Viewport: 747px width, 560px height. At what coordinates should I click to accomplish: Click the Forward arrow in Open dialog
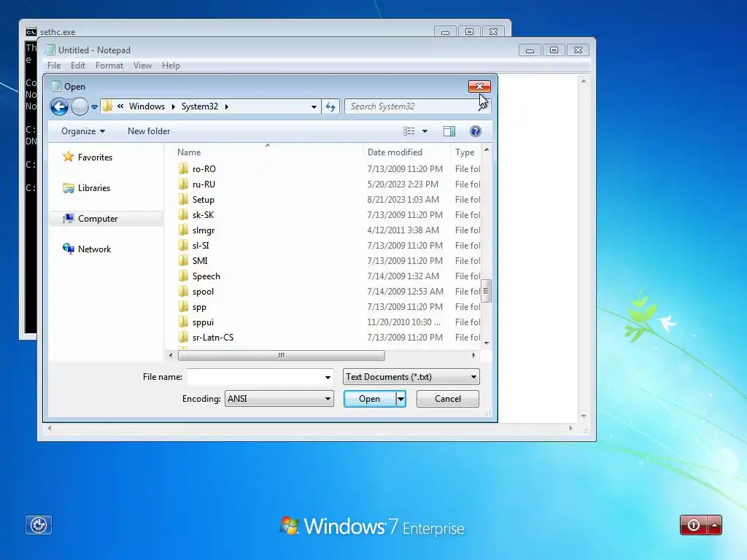point(80,106)
